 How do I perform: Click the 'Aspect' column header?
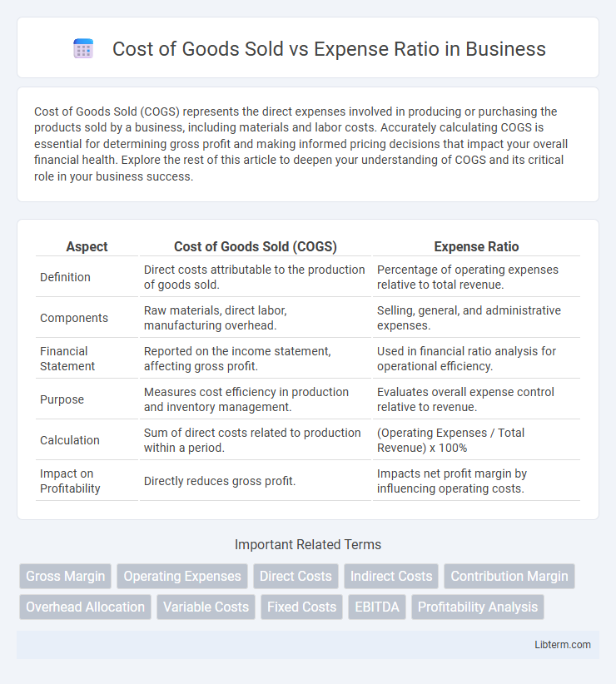click(87, 246)
